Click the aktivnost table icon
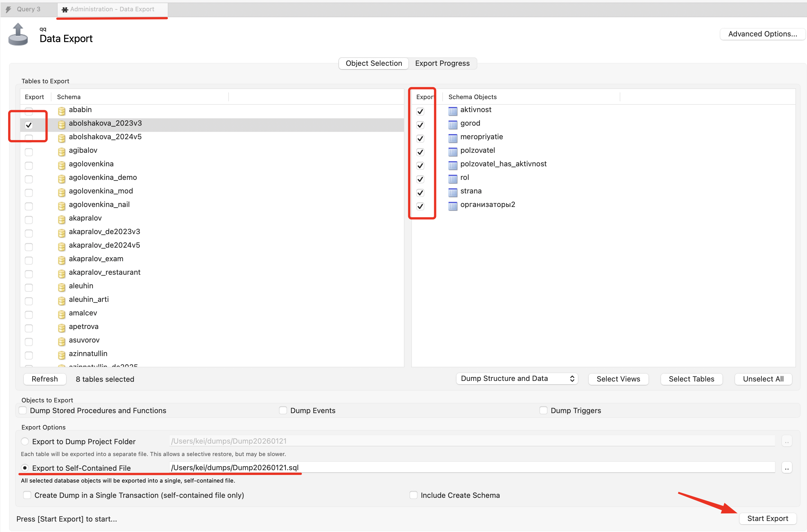Viewport: 807px width, 532px height. [x=453, y=111]
